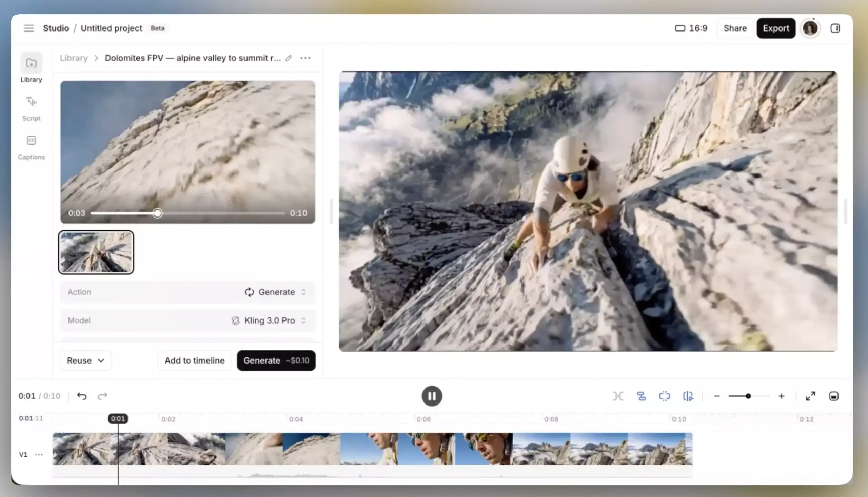
Task: Zoom out the timeline with minus
Action: pyautogui.click(x=717, y=396)
